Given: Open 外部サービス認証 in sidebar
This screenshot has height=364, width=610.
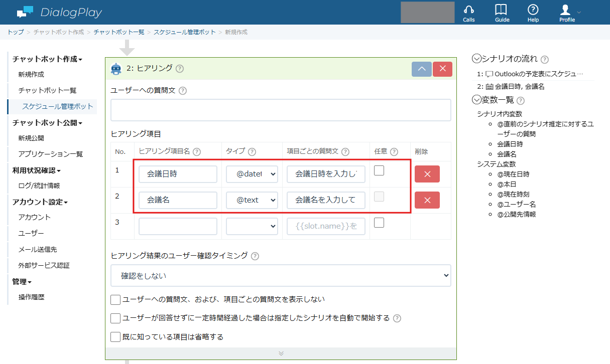Looking at the screenshot, I should [44, 266].
